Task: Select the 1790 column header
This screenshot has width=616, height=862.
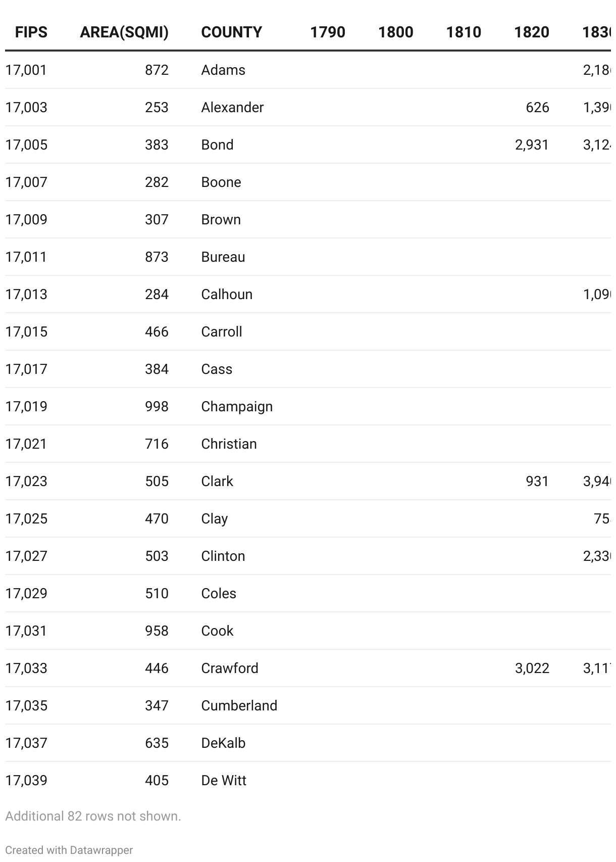Action: point(327,32)
